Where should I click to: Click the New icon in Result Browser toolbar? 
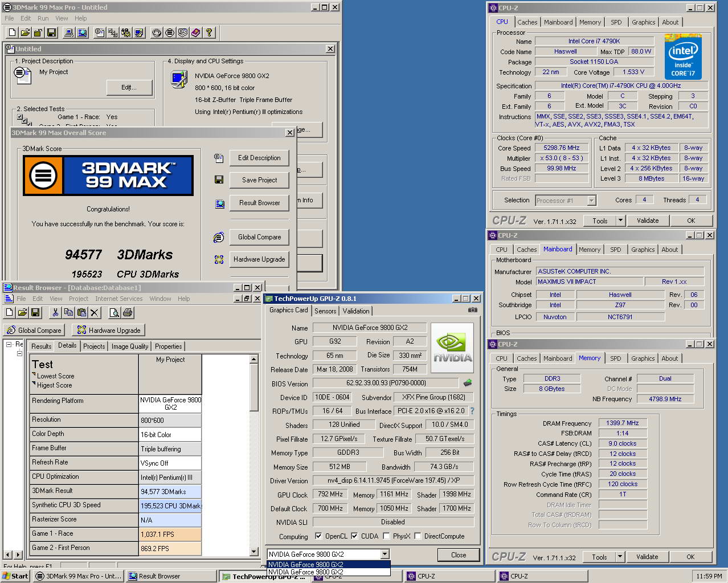(10, 312)
